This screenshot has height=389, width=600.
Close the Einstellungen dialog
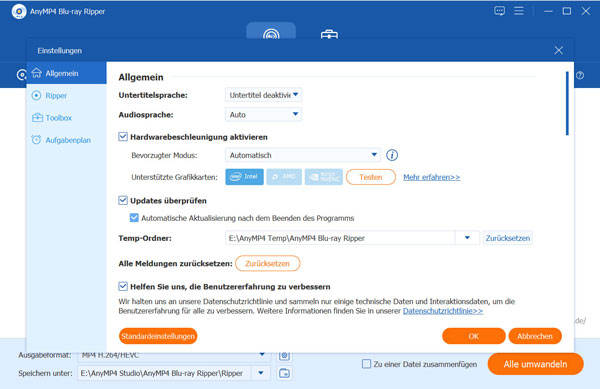pos(559,50)
